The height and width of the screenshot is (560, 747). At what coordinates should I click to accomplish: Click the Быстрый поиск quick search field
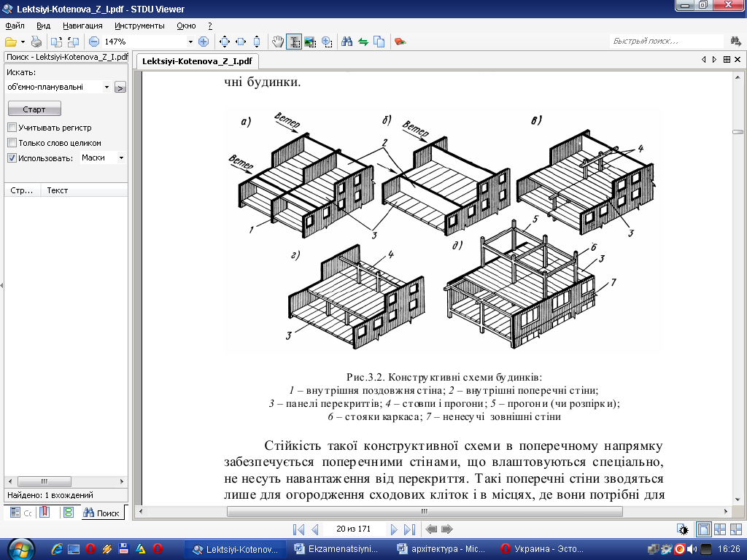(x=667, y=42)
